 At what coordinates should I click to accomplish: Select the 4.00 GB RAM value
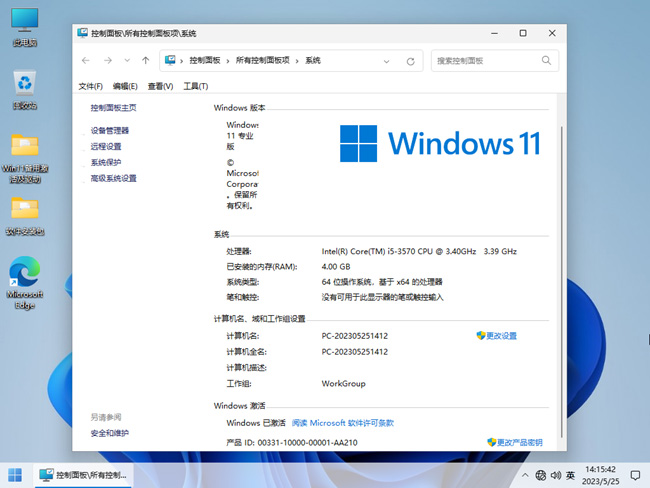[336, 267]
